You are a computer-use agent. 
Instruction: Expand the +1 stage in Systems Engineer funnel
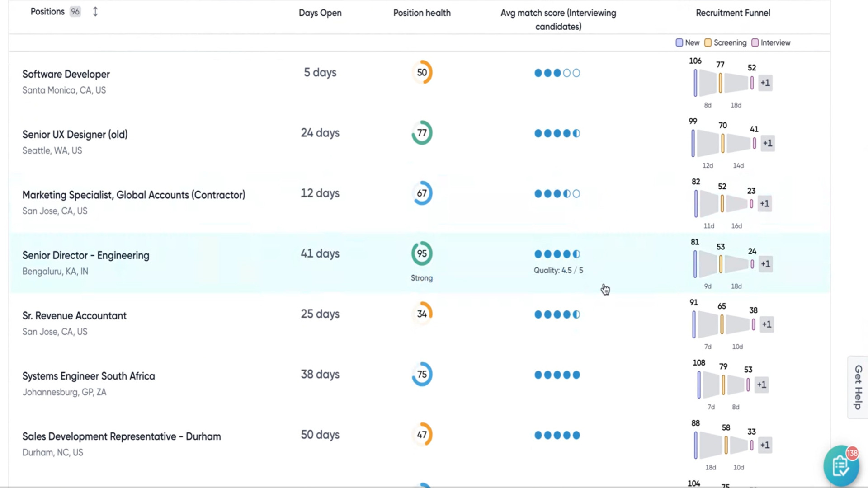(761, 385)
